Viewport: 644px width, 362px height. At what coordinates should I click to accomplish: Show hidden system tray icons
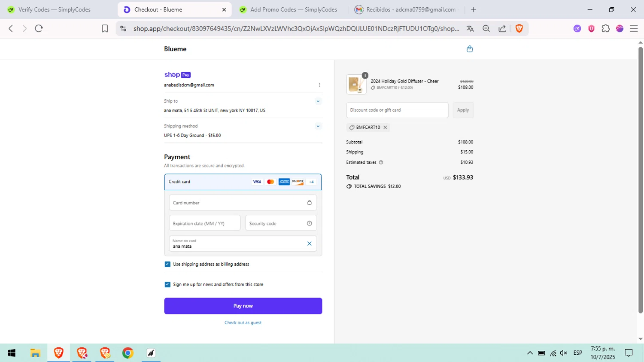530,353
